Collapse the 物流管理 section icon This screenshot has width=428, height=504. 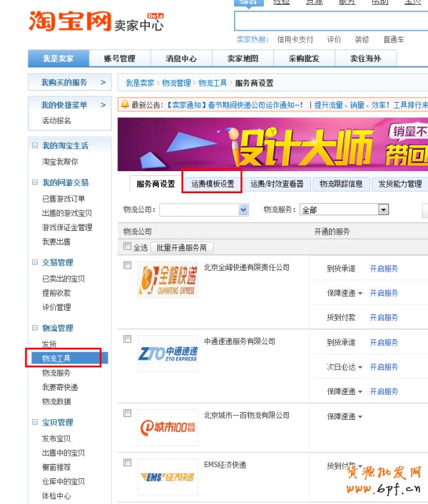pos(34,328)
